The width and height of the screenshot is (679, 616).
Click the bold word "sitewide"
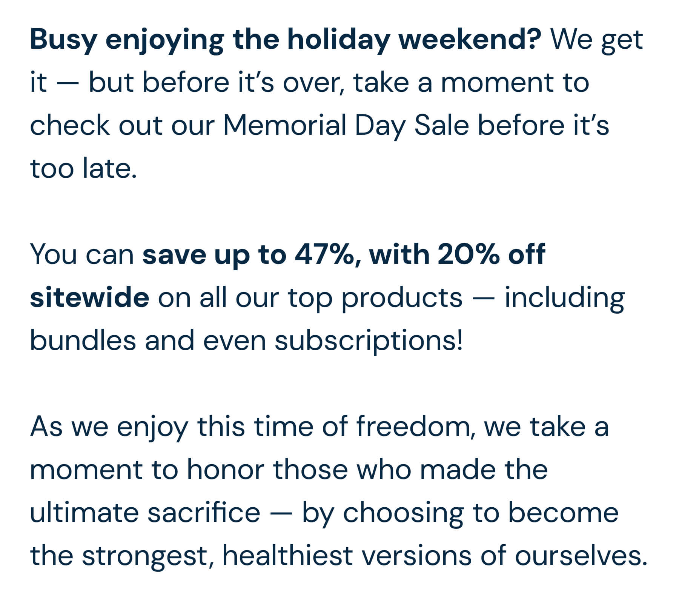click(x=89, y=297)
